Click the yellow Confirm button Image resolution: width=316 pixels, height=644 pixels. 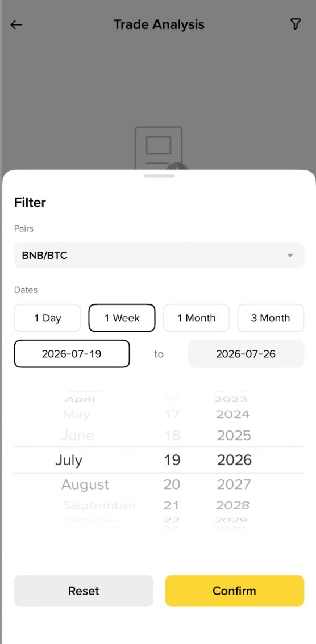pyautogui.click(x=235, y=591)
